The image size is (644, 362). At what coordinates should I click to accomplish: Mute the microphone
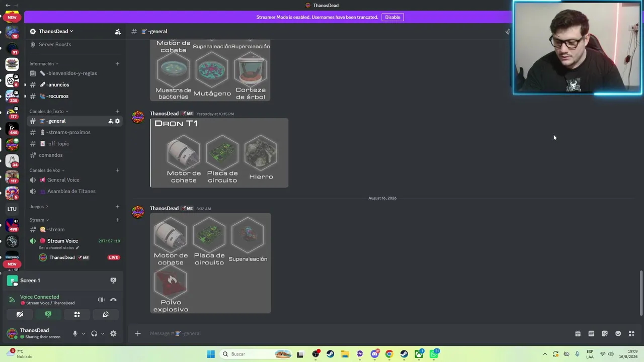75,333
